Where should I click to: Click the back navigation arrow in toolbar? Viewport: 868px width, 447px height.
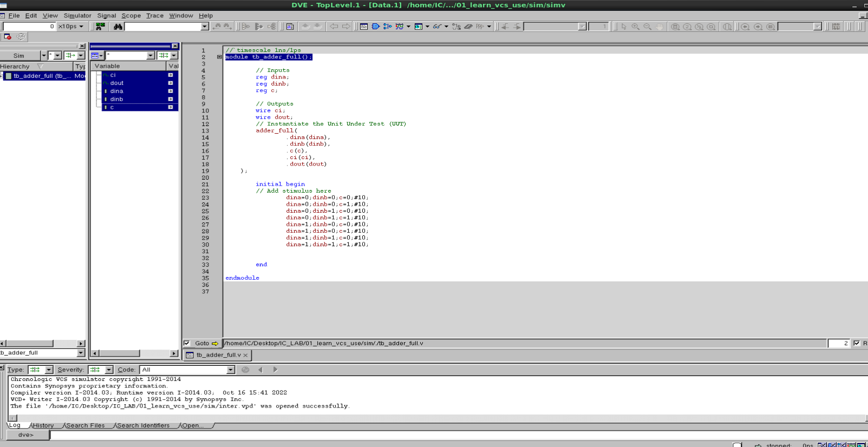pyautogui.click(x=334, y=27)
